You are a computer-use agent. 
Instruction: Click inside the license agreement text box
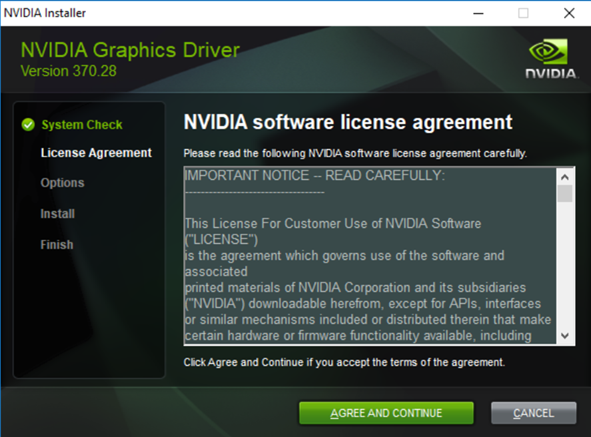click(370, 256)
